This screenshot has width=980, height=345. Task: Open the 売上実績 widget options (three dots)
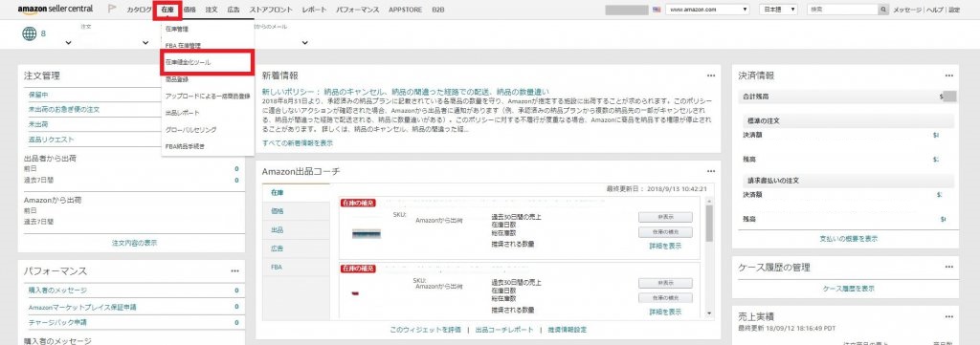tap(948, 317)
